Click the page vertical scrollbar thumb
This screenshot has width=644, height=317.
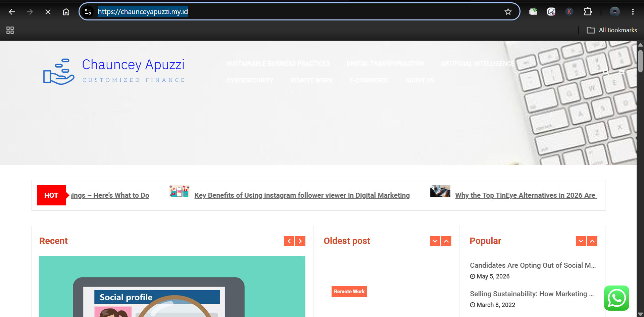click(640, 61)
